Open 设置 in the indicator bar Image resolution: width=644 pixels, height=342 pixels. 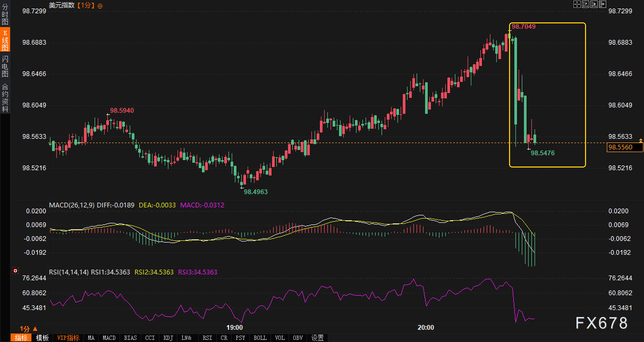317,338
